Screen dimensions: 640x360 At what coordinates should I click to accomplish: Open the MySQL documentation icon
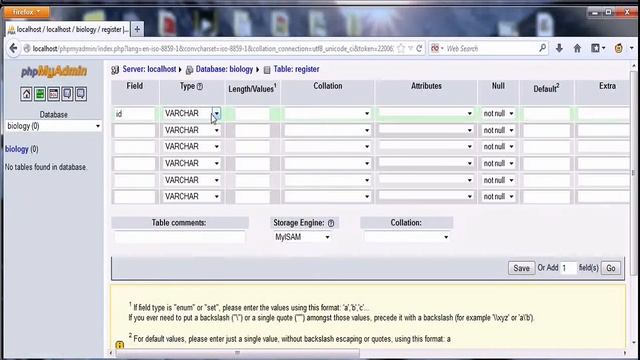point(81,94)
